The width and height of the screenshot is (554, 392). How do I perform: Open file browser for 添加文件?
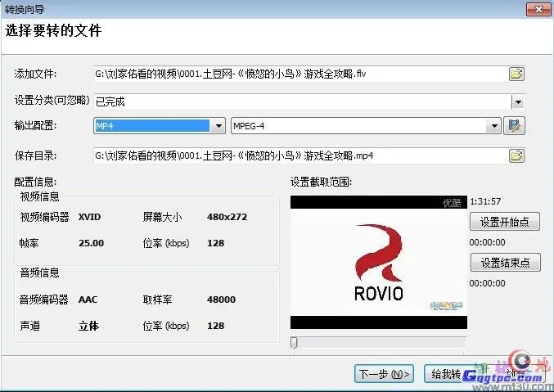[x=516, y=74]
